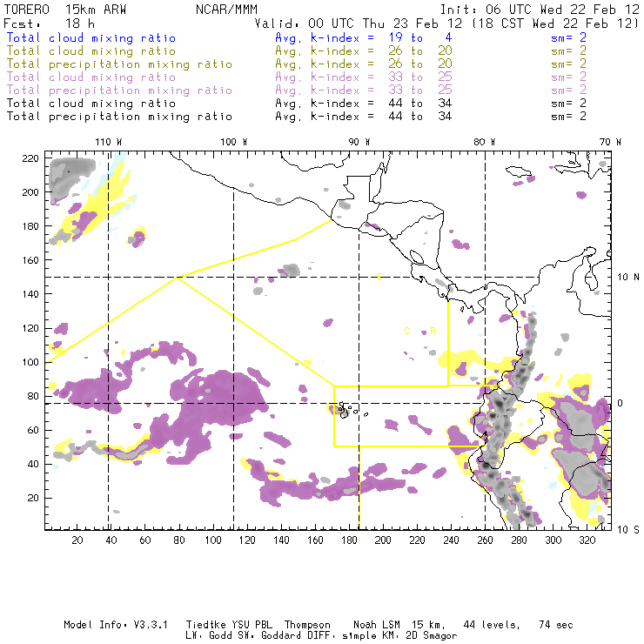Select the blue "Avg. k-index = 19 to 4" text

tap(364, 38)
